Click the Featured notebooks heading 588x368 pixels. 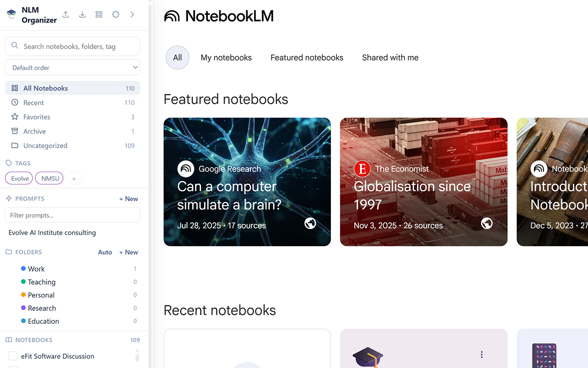(x=226, y=99)
